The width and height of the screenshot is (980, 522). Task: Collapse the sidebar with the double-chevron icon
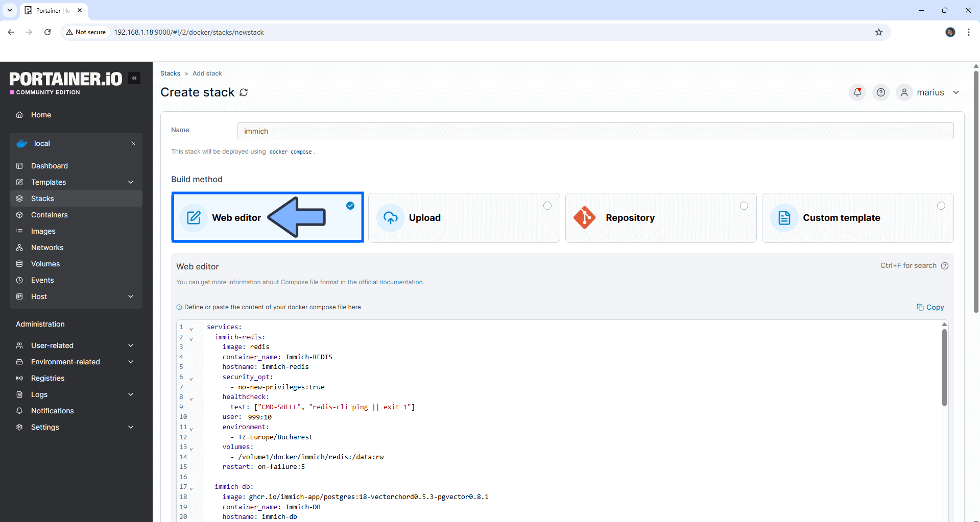click(x=134, y=78)
